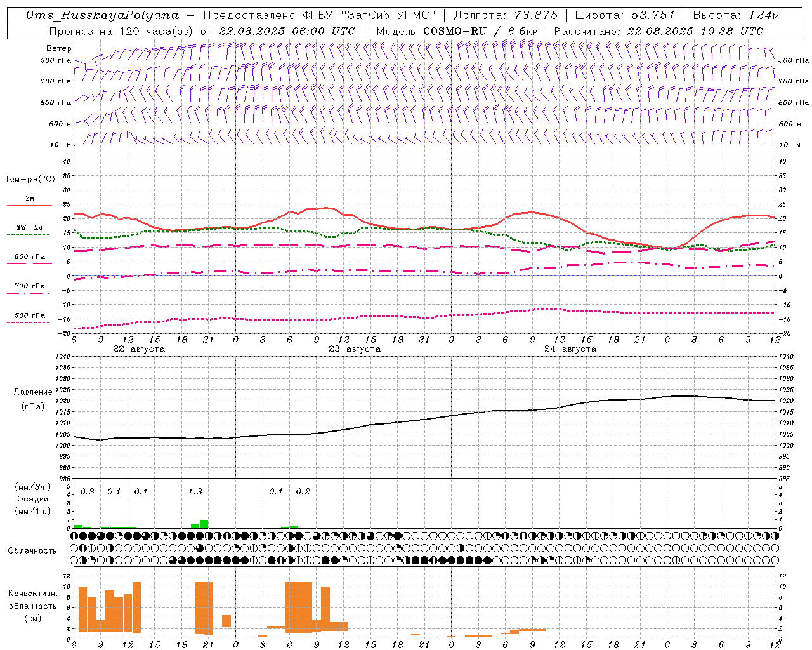The height and width of the screenshot is (650, 812).
Task: Click the Ветер wind panel label
Action: click(x=59, y=48)
